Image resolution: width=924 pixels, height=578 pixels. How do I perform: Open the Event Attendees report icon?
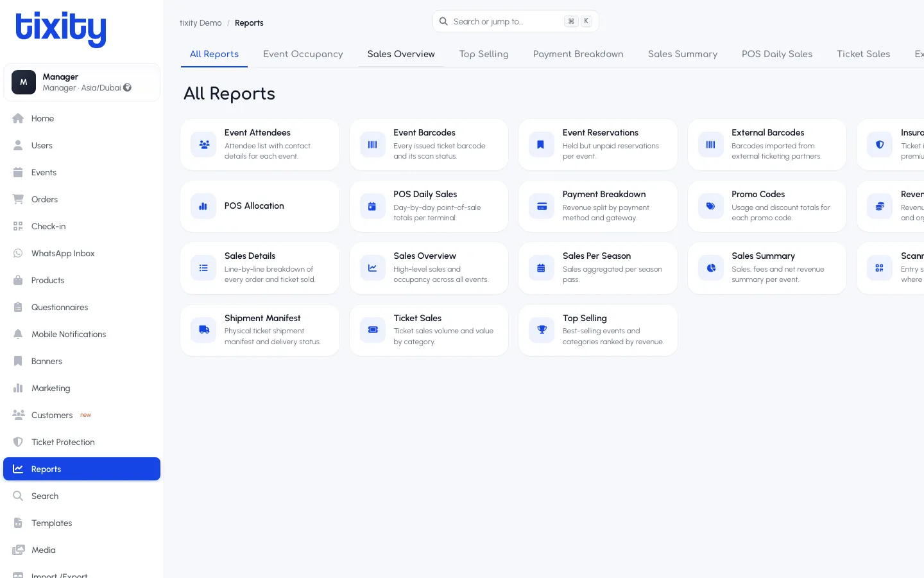tap(204, 144)
